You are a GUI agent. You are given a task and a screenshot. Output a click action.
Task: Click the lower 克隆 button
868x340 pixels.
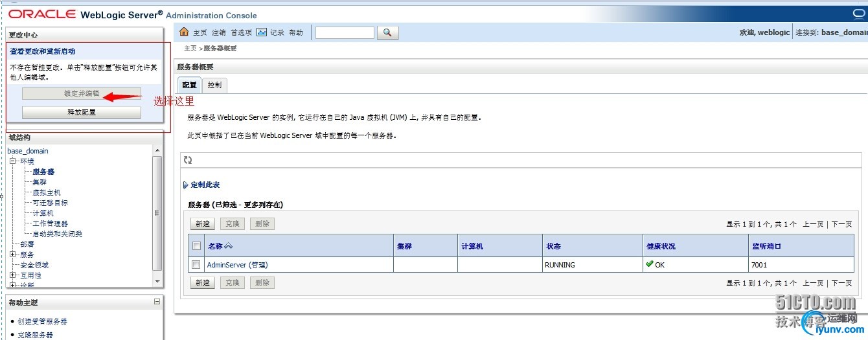233,282
